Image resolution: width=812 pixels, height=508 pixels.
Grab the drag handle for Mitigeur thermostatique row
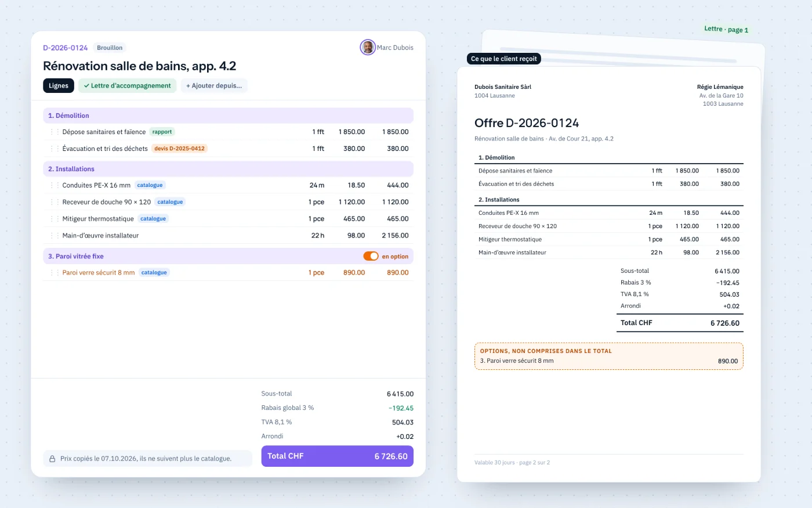coord(55,219)
